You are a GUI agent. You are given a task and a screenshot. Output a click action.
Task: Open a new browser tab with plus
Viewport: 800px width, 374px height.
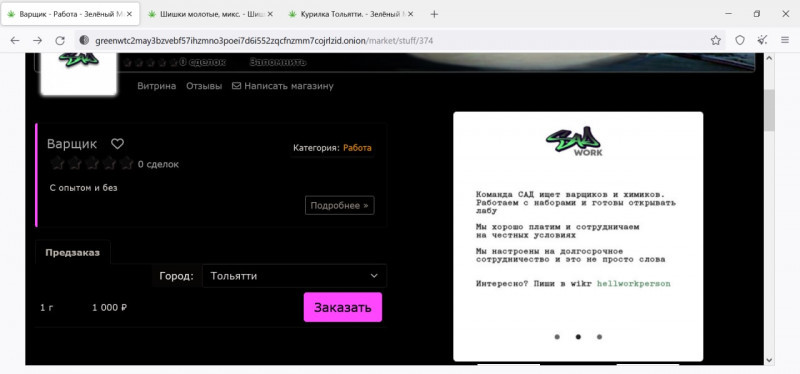click(434, 14)
